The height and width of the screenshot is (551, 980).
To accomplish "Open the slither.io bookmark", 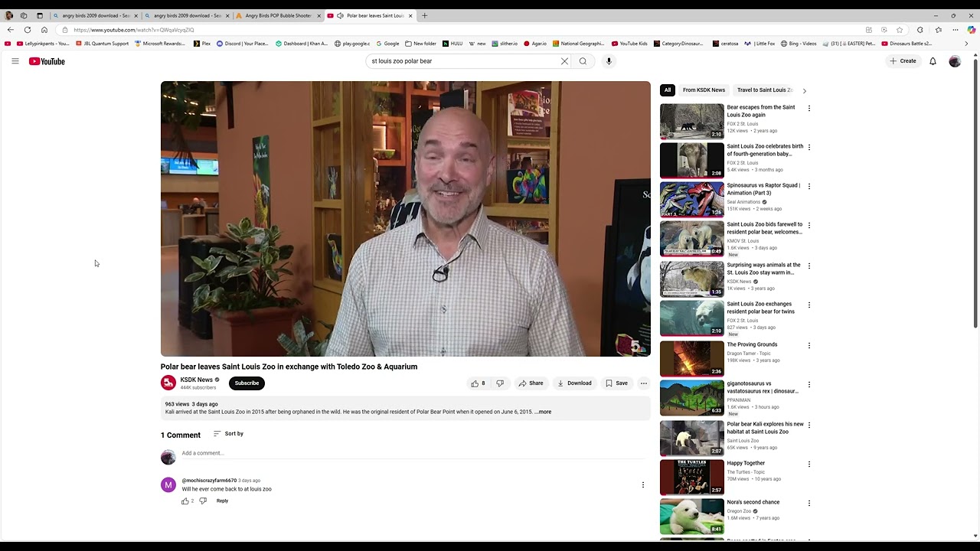I will [505, 44].
